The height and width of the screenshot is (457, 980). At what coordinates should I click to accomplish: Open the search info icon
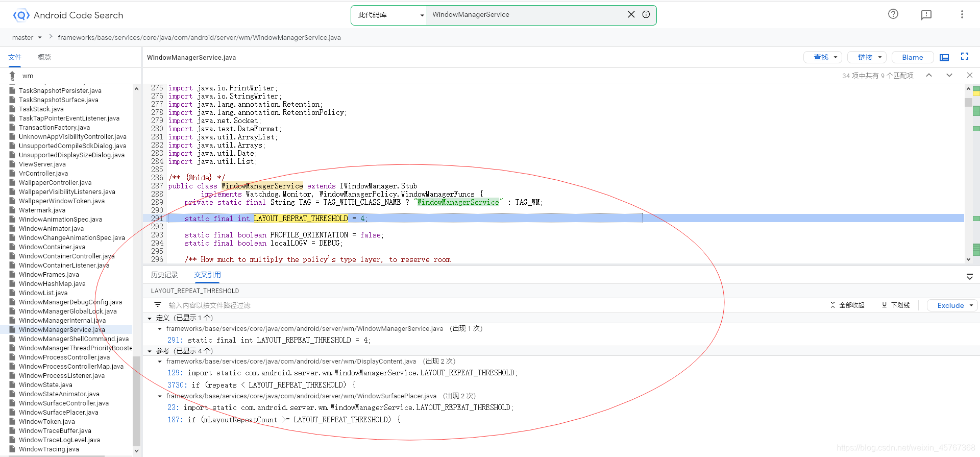(x=646, y=14)
